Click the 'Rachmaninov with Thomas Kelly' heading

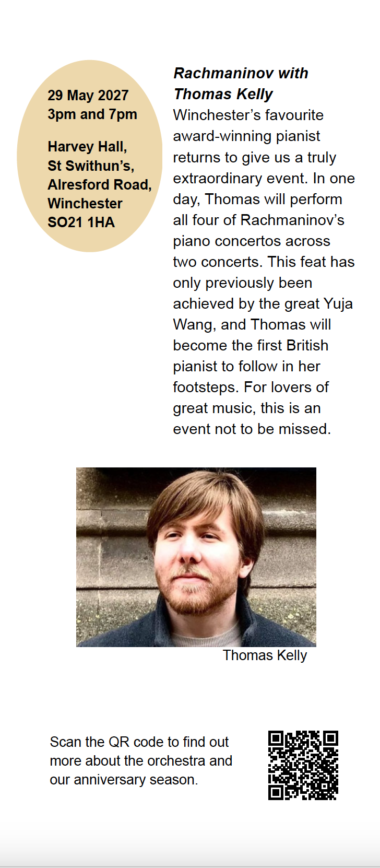point(241,84)
